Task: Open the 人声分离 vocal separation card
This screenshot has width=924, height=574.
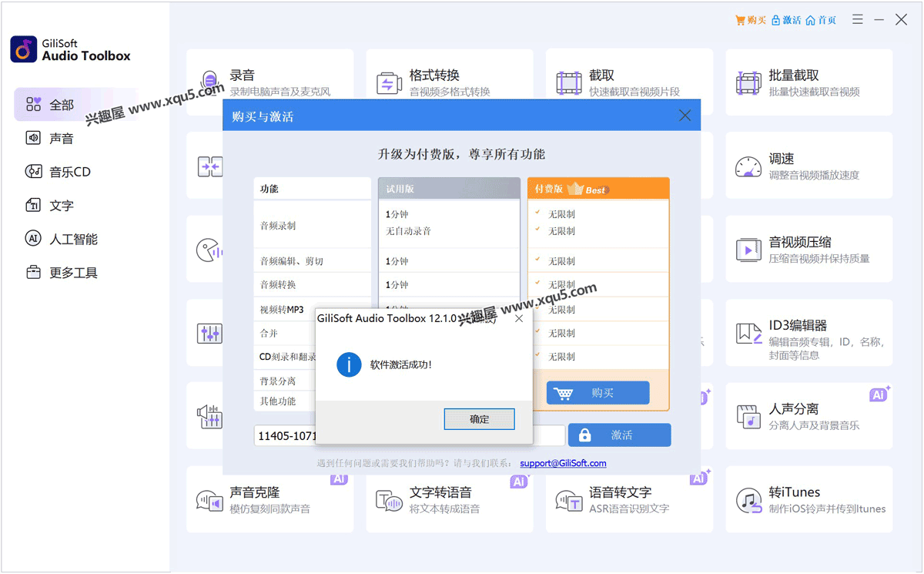Action: [x=809, y=416]
